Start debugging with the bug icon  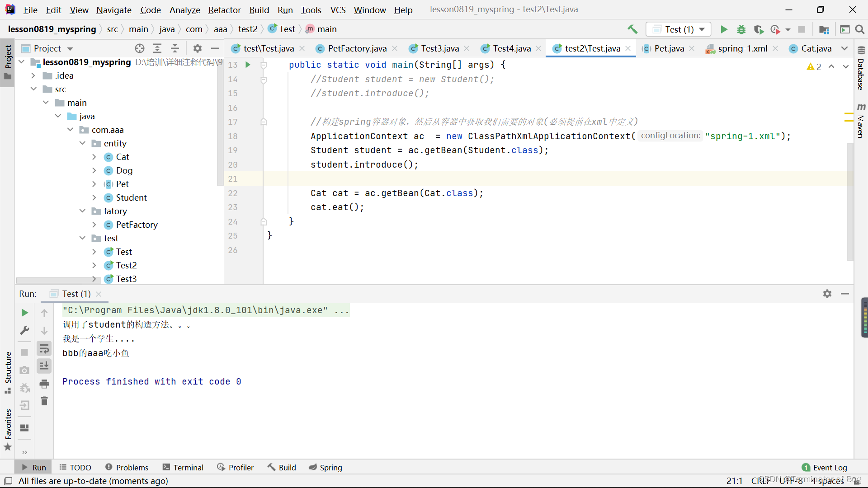click(x=741, y=29)
